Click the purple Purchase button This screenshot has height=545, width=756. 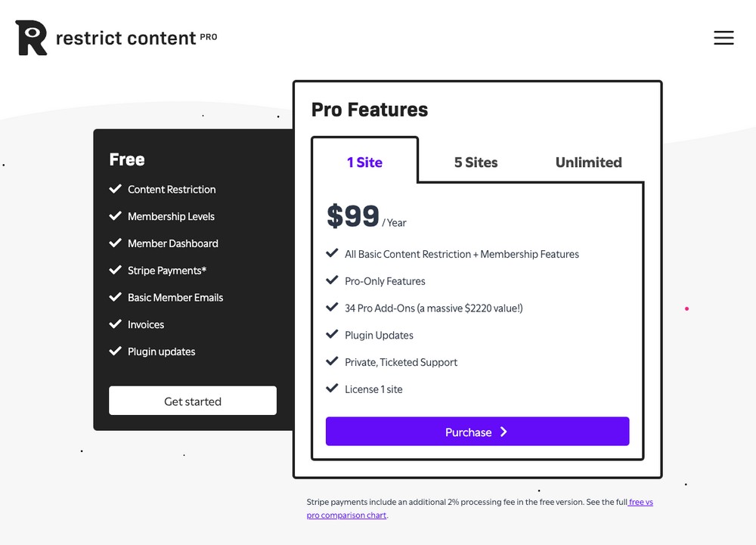pyautogui.click(x=477, y=432)
